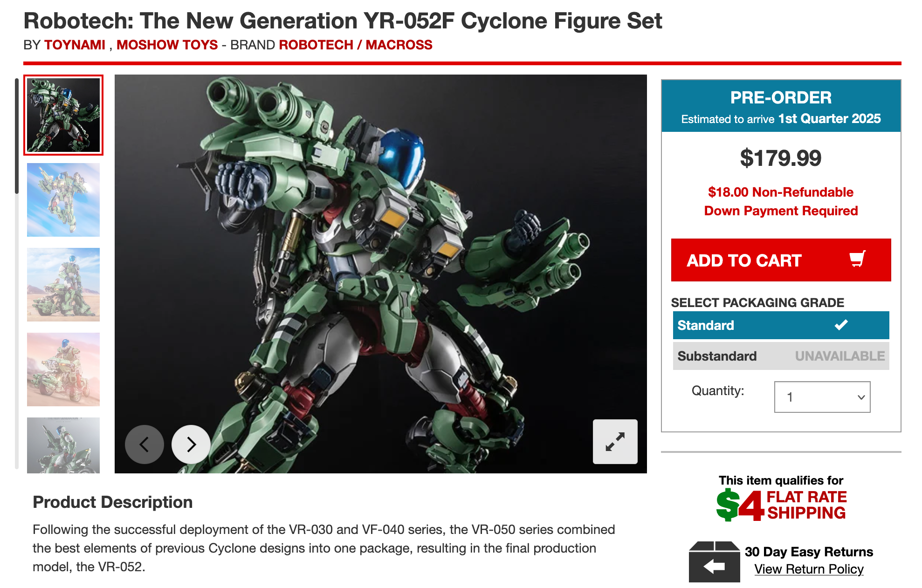Screen dimensions: 922x588
Task: Click the $4 flat rate shipping graphic
Action: click(781, 505)
